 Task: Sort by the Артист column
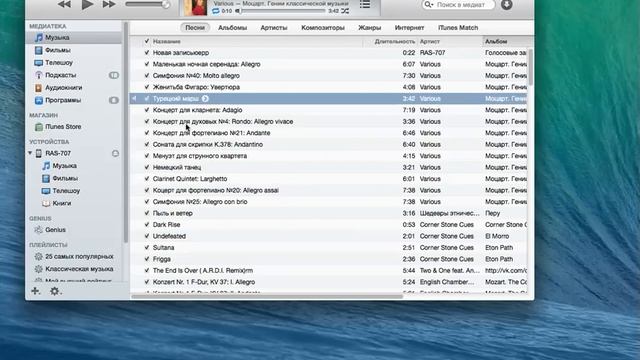coord(450,41)
